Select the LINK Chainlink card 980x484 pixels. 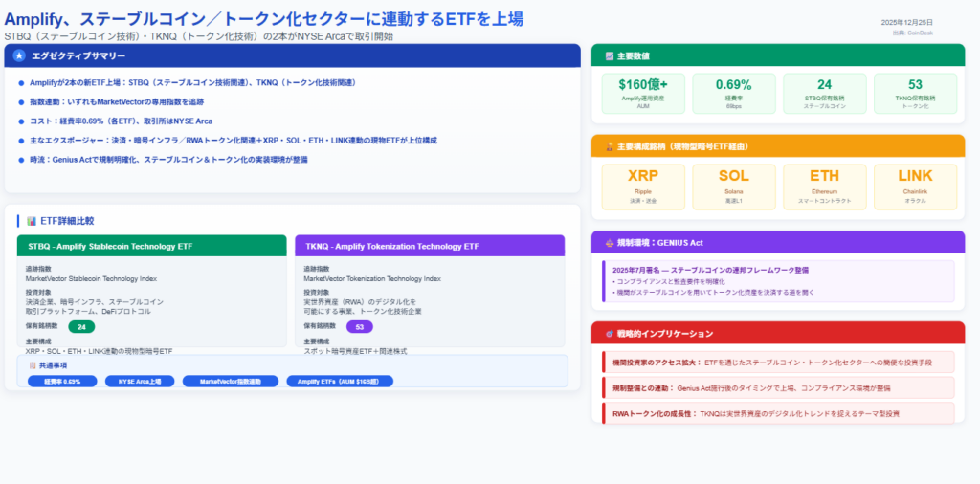[x=915, y=187]
